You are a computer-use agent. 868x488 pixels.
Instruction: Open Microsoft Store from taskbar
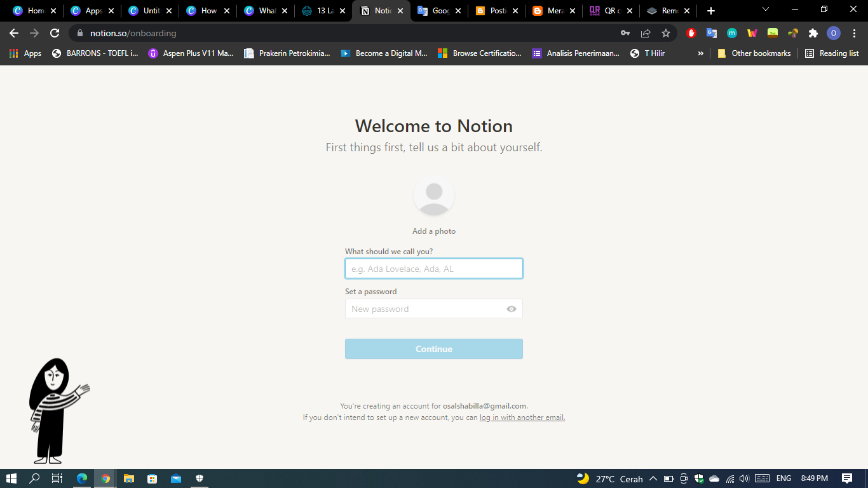click(x=152, y=478)
